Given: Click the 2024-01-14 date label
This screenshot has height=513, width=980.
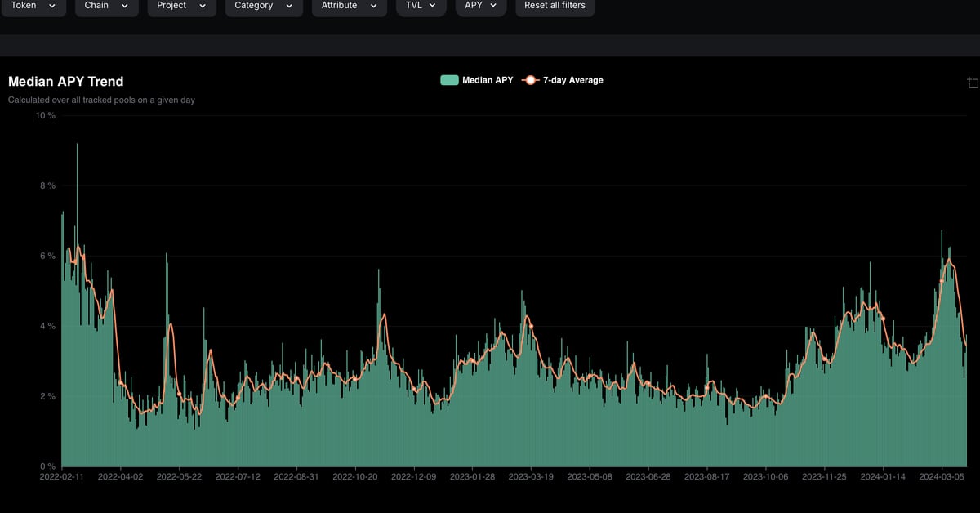Looking at the screenshot, I should click(x=884, y=476).
